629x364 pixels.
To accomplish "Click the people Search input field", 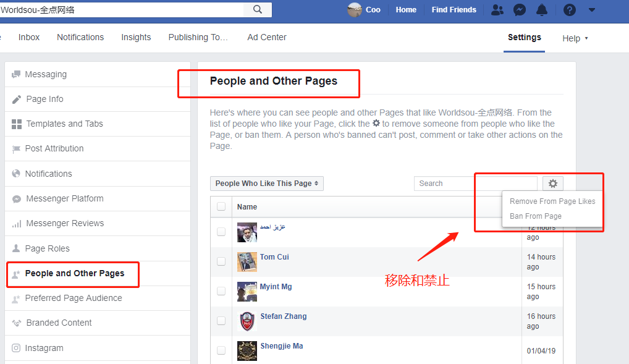I will (475, 184).
